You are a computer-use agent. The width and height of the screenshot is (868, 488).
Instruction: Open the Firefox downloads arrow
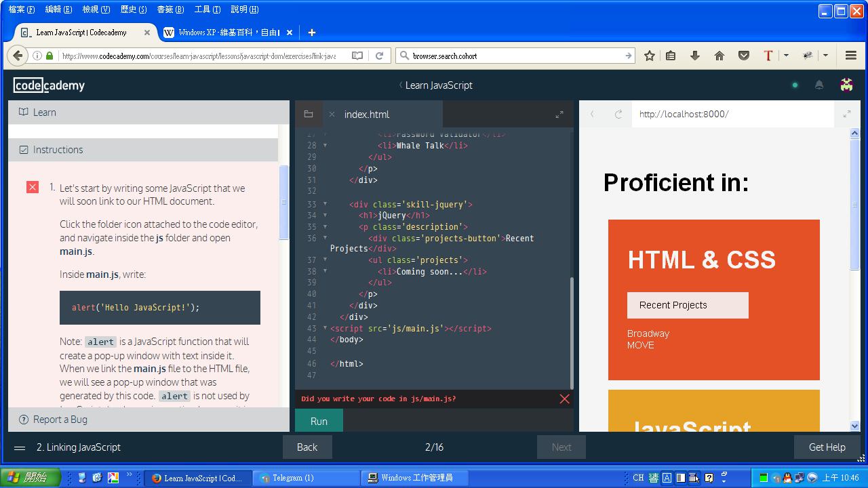[x=695, y=56]
